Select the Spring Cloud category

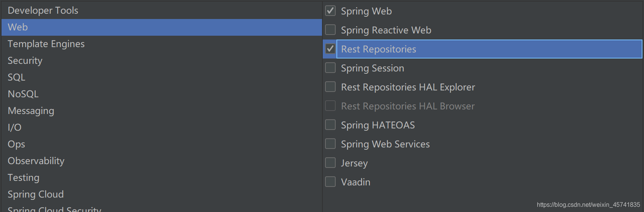[x=162, y=194]
